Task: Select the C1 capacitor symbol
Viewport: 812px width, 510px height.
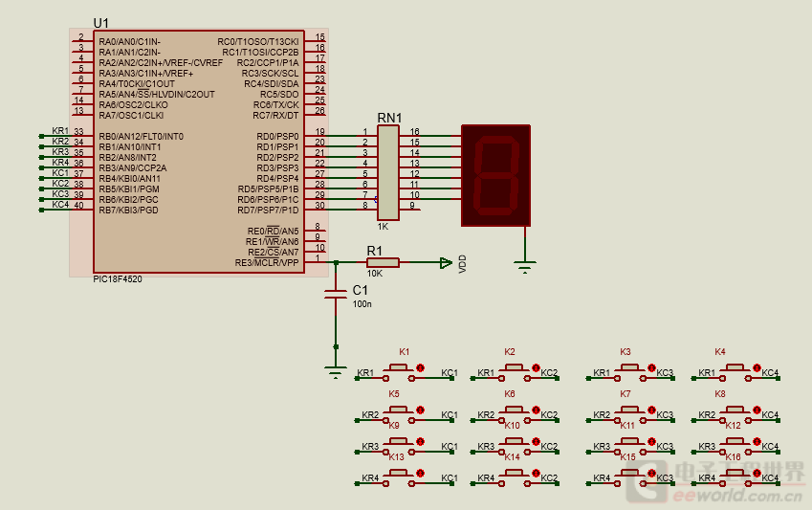Action: point(336,294)
